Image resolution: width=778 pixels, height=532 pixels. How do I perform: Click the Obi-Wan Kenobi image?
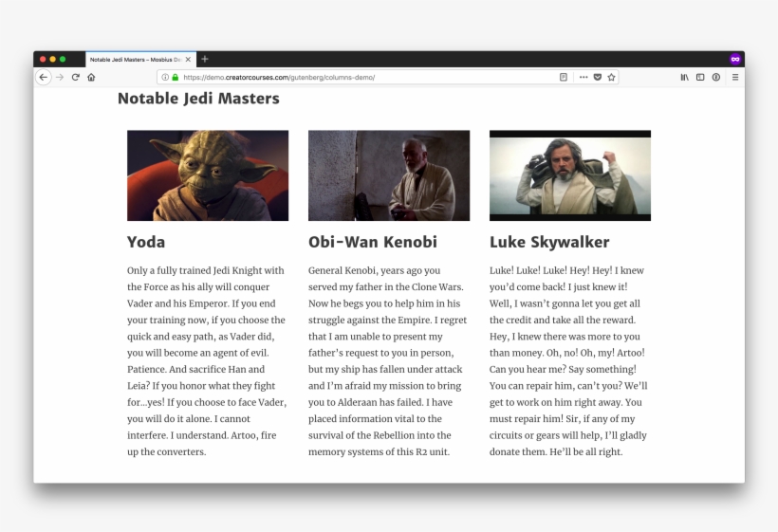click(x=389, y=175)
